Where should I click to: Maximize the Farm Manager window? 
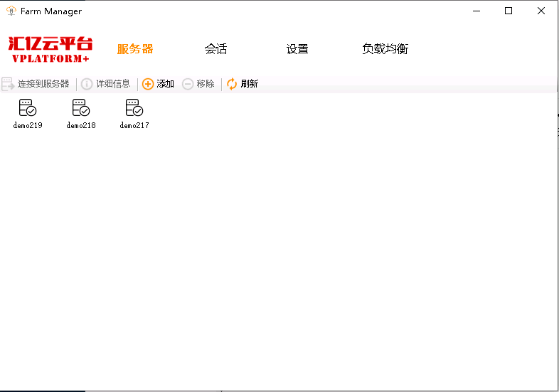pyautogui.click(x=509, y=11)
